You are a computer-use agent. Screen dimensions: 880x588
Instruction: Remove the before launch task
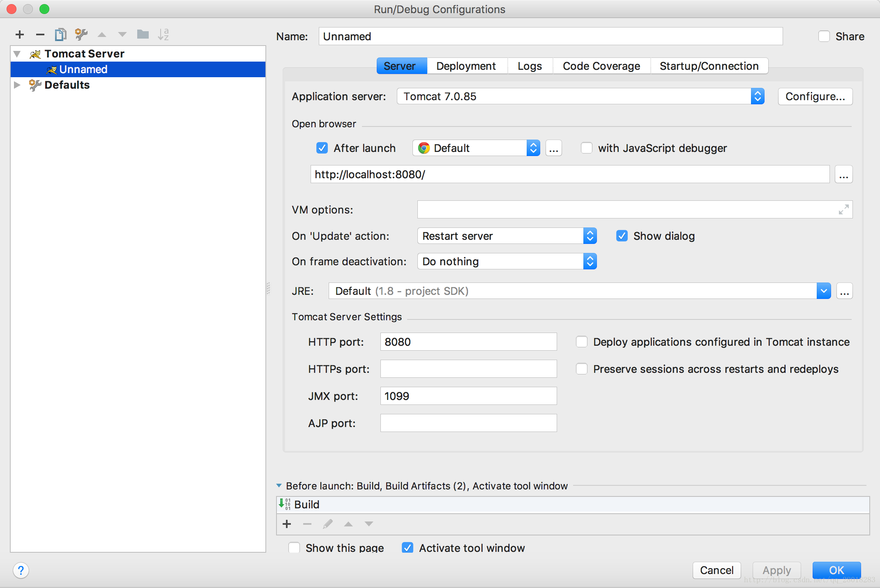[x=307, y=524]
